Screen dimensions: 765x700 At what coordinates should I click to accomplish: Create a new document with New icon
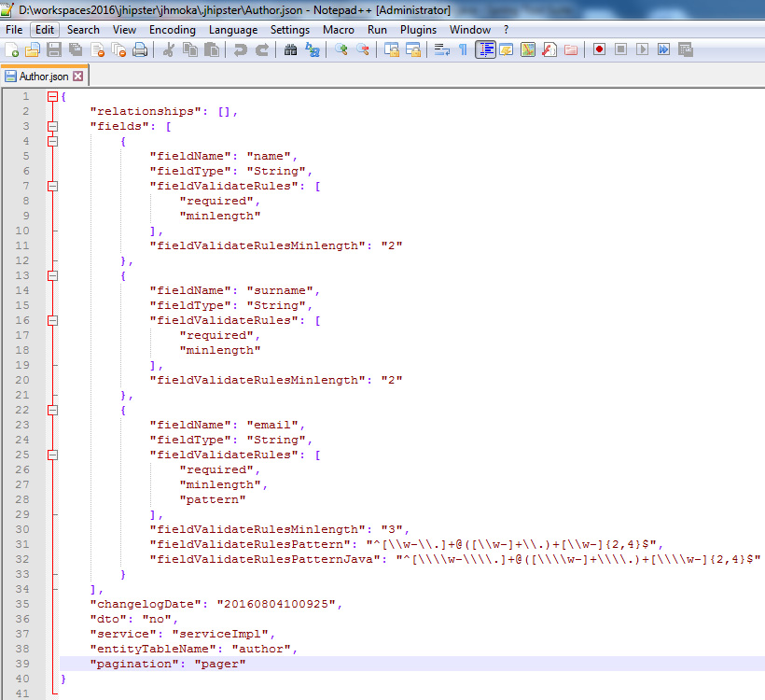point(12,49)
